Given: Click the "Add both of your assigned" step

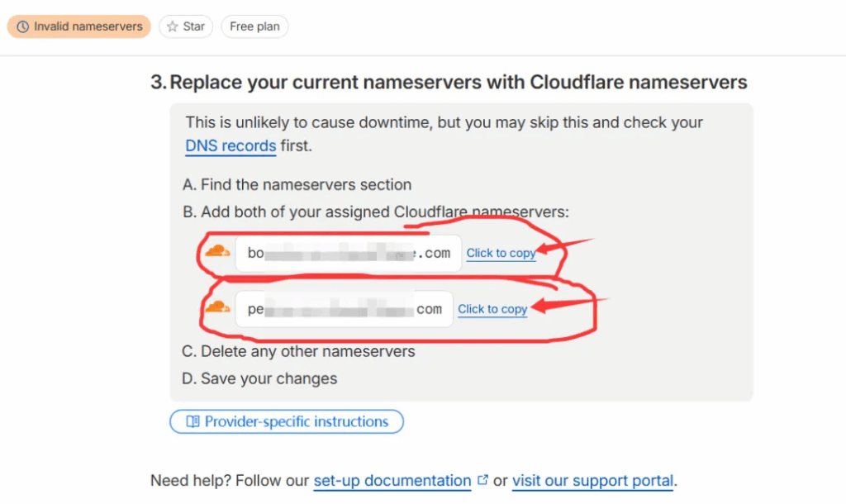Looking at the screenshot, I should pos(376,212).
